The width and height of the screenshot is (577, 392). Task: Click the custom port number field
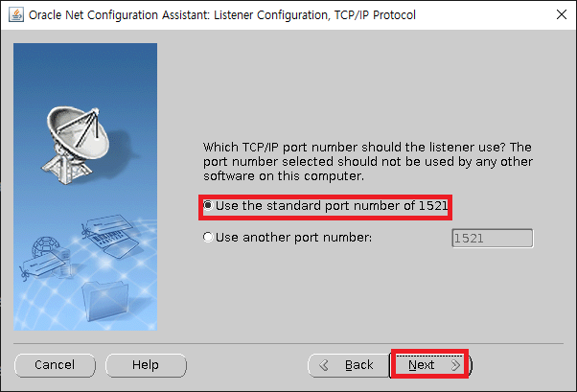[493, 238]
